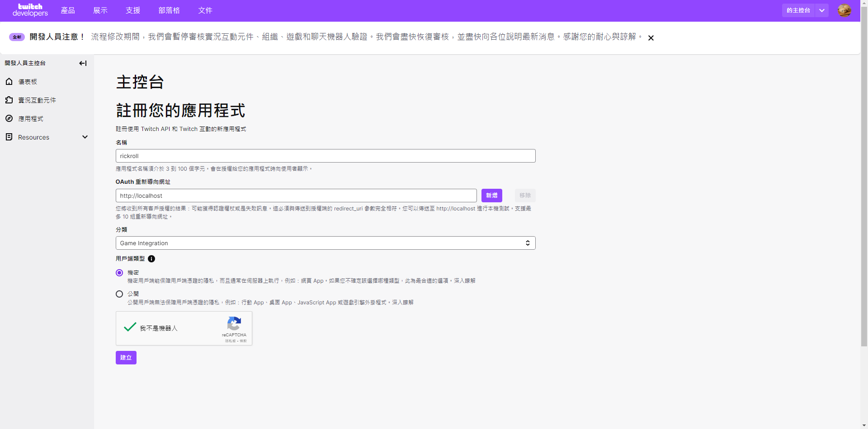Open the 產品 menu
This screenshot has width=868, height=429.
(68, 10)
